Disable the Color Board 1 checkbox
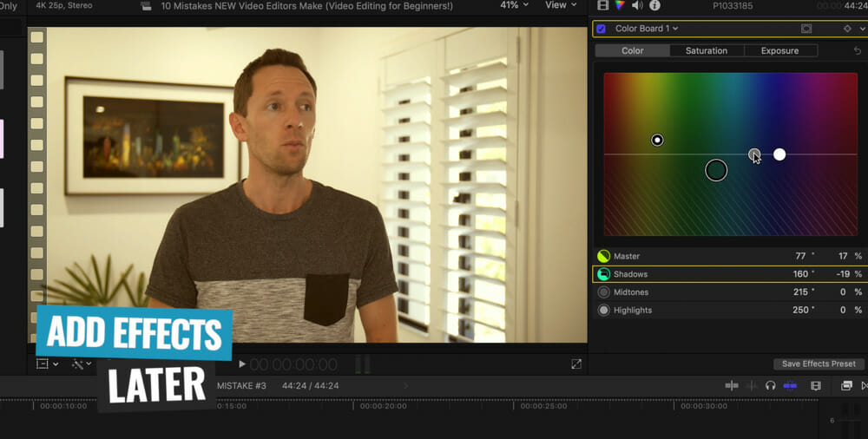The width and height of the screenshot is (868, 439). (x=601, y=29)
